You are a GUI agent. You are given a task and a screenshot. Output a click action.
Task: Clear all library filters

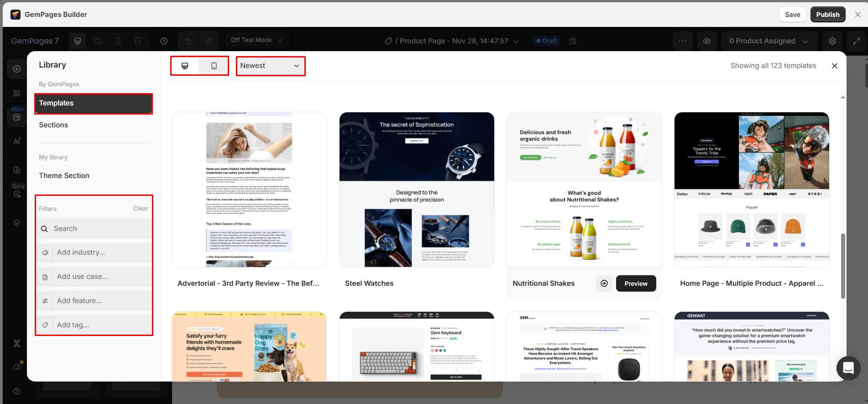[141, 209]
